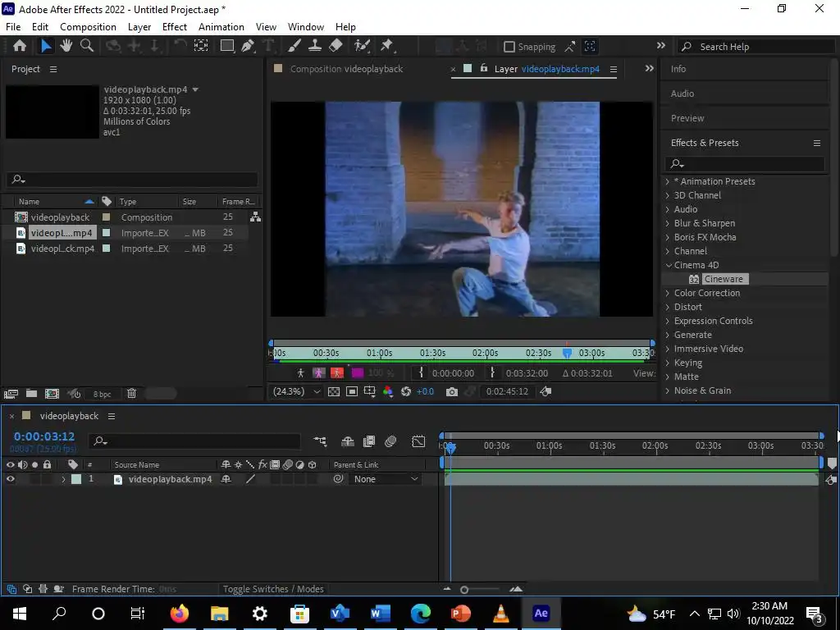Expand the 3D Channel effects category
Screen dimensions: 840x630
668,195
